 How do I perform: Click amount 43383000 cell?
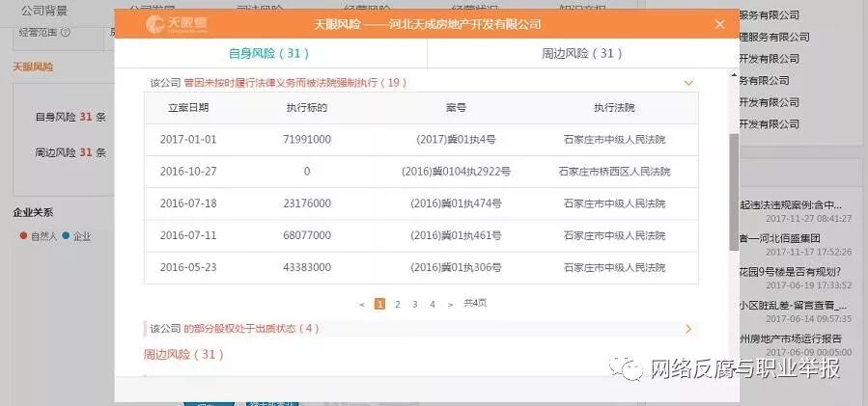click(x=307, y=268)
